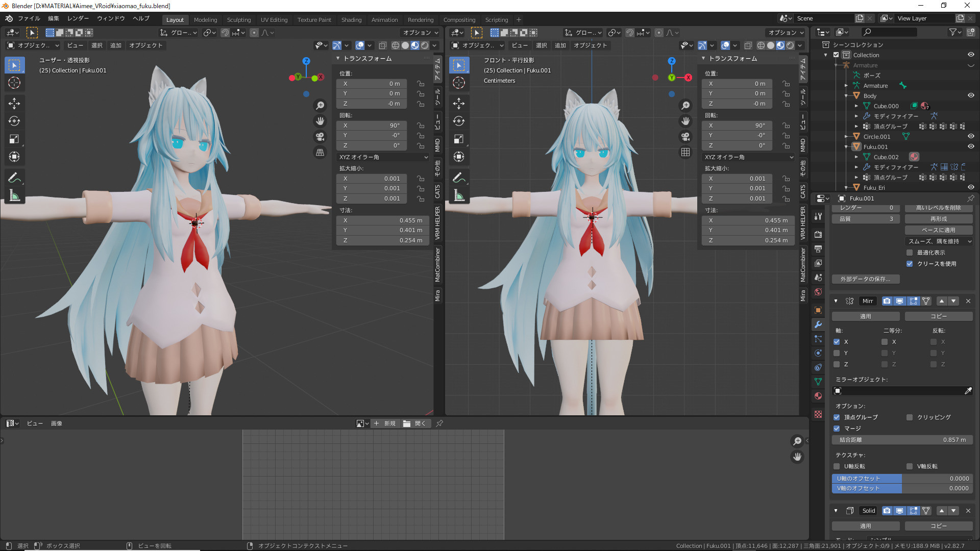The height and width of the screenshot is (551, 980).
Task: Enable Mirror axis Z checkbox
Action: (837, 364)
